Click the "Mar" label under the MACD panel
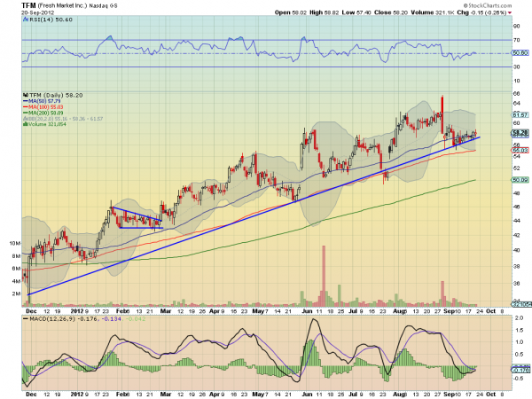The height and width of the screenshot is (399, 532). point(166,395)
